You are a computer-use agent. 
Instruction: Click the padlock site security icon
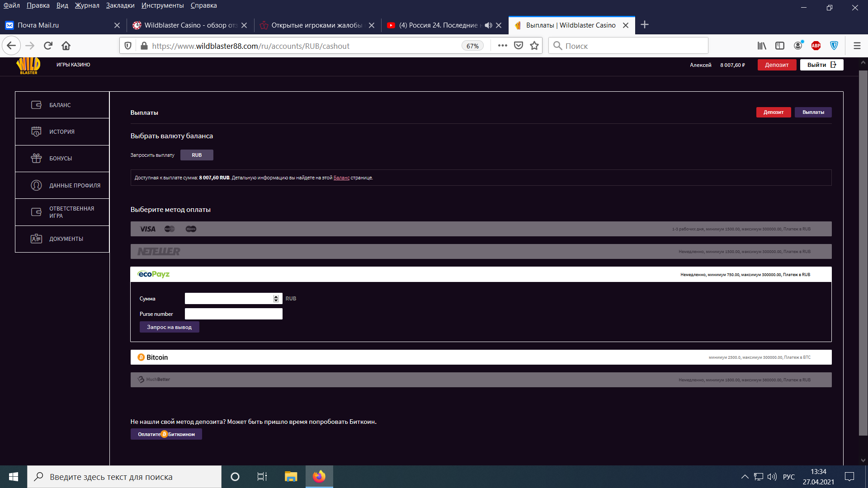coord(144,46)
